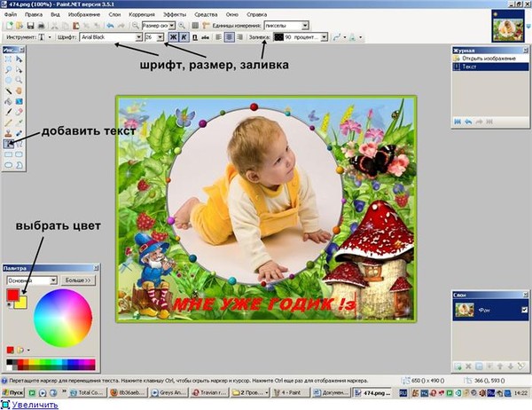Select the Color Picker eyedropper tool

(19, 122)
